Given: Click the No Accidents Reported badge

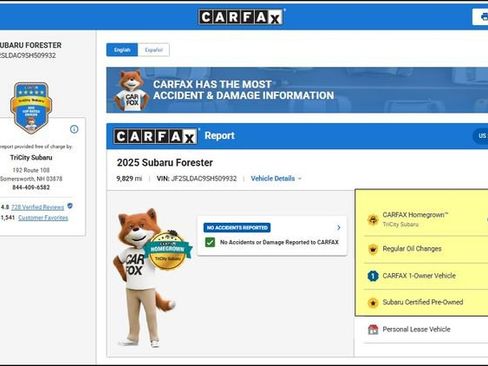Looking at the screenshot, I should 237,228.
